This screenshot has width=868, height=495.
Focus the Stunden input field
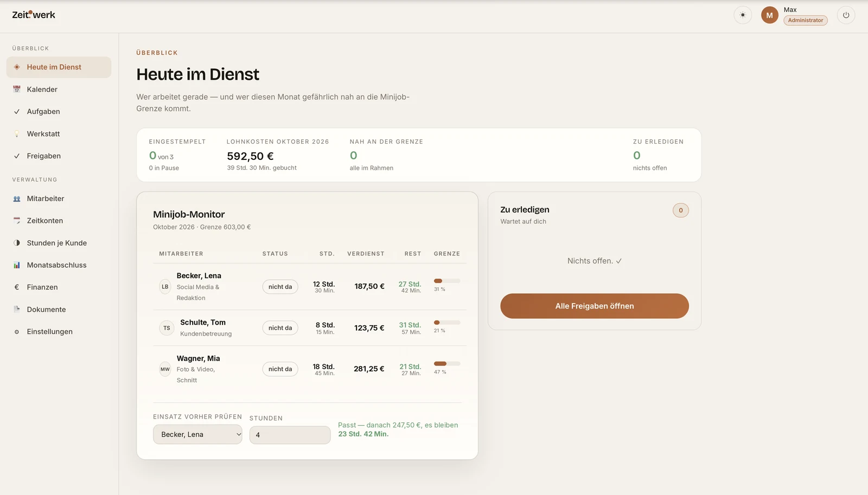(290, 435)
